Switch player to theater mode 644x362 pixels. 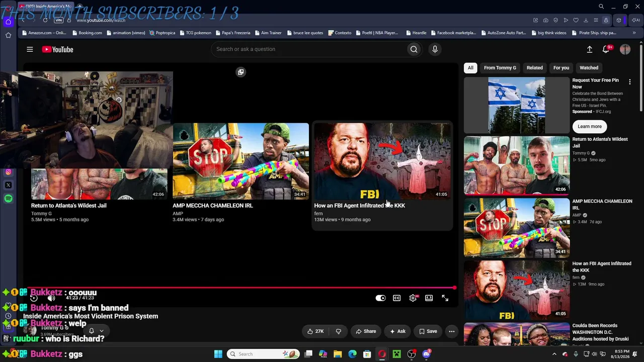pyautogui.click(x=429, y=298)
